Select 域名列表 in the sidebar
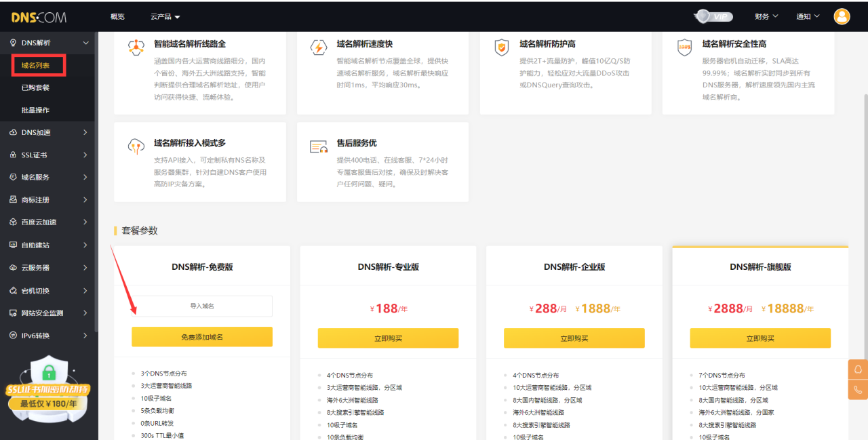This screenshot has width=868, height=440. [35, 65]
